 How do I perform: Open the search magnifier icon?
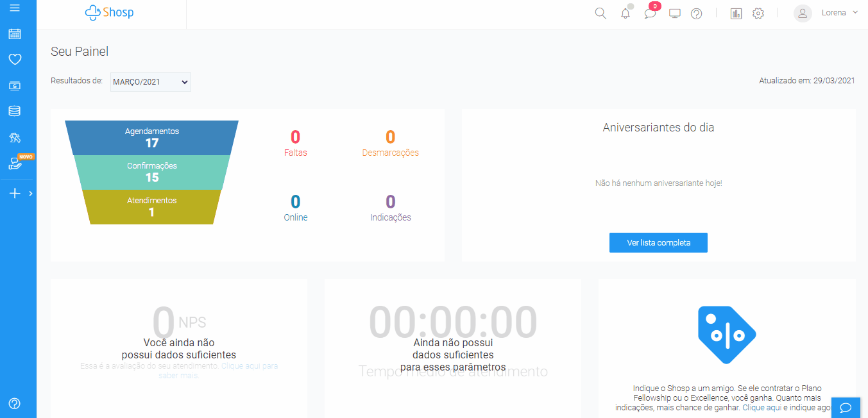tap(600, 13)
